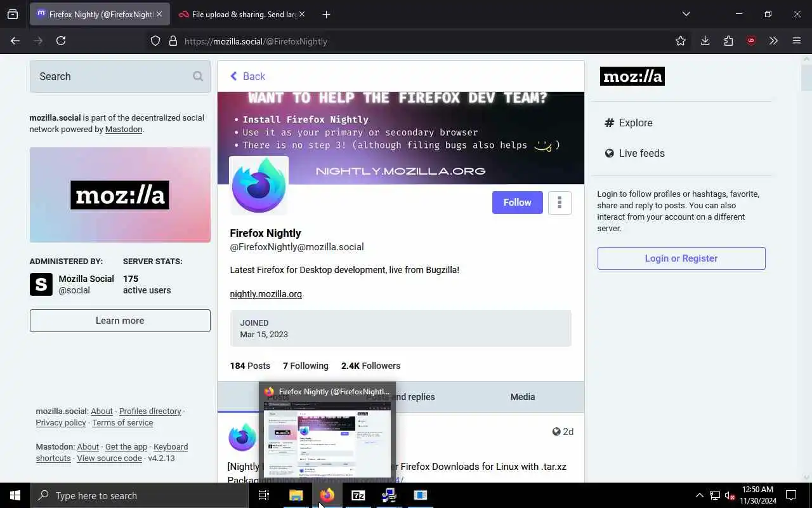This screenshot has height=508, width=812.
Task: View site security padlock info
Action: [x=173, y=41]
